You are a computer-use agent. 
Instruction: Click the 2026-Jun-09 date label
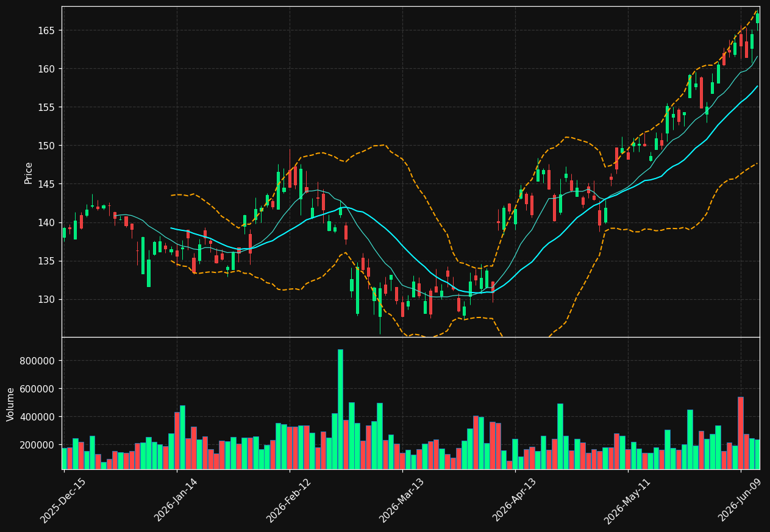coord(741,500)
